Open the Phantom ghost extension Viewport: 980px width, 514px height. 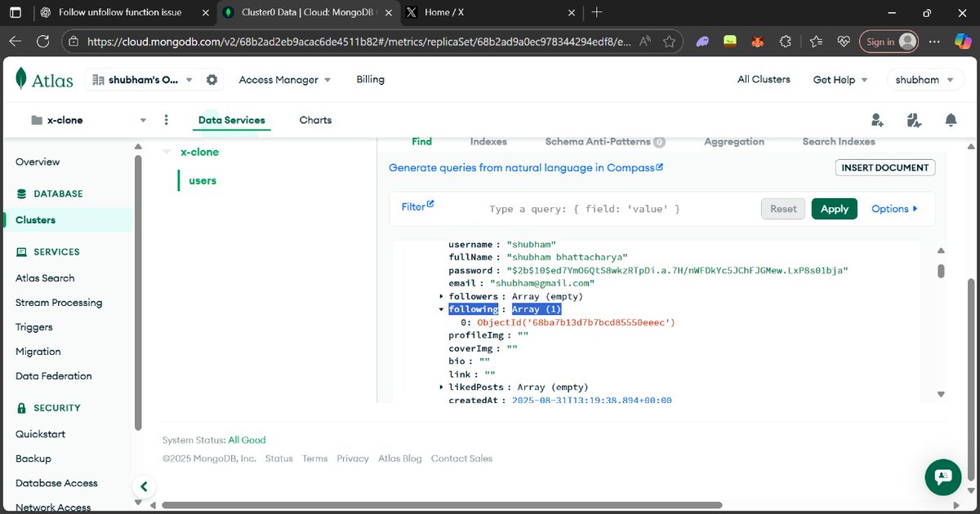(x=702, y=42)
